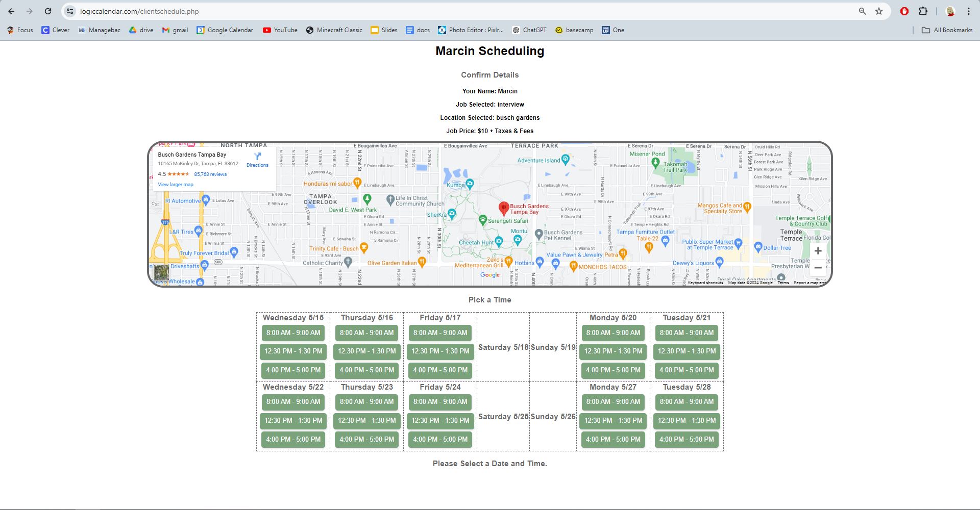Open the 85,763 reviews link
Screen dimensions: 980x510
pyautogui.click(x=210, y=174)
